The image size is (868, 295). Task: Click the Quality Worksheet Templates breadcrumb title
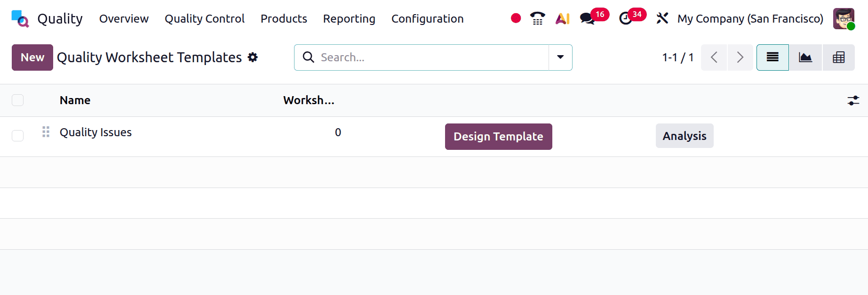coord(149,57)
